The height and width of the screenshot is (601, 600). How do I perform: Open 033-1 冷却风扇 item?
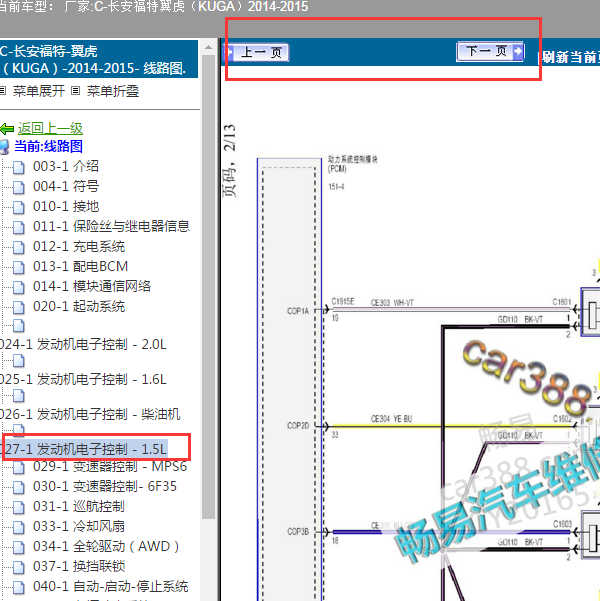click(x=79, y=526)
